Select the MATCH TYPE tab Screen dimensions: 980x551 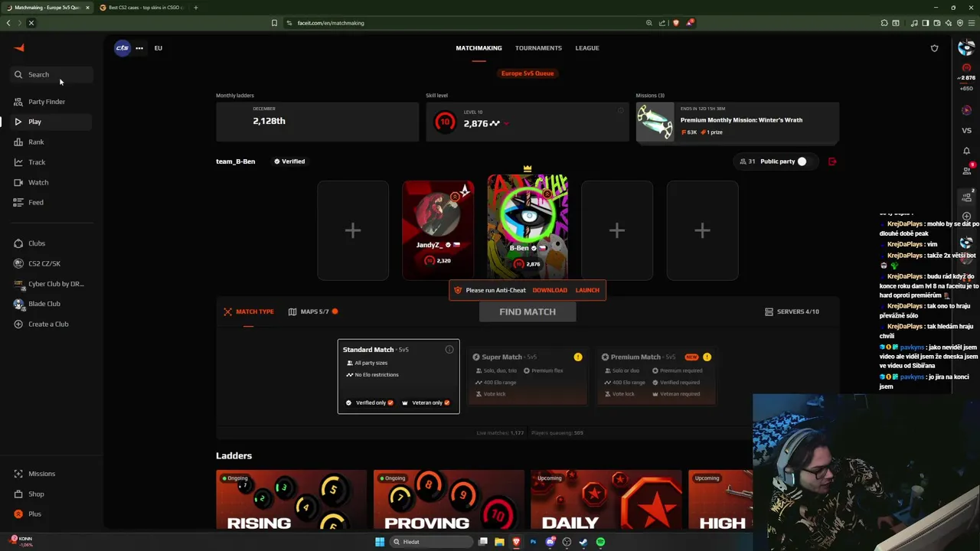(x=248, y=311)
